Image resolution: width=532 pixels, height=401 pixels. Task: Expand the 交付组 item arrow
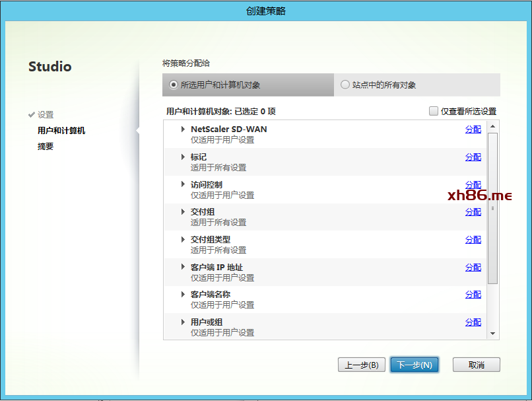(183, 212)
